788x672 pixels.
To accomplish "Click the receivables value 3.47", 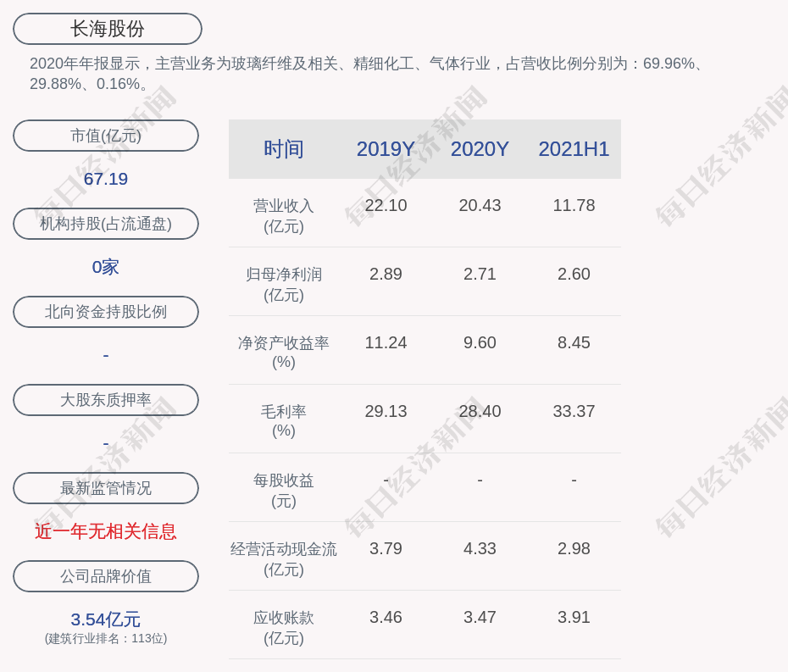I will coord(480,617).
